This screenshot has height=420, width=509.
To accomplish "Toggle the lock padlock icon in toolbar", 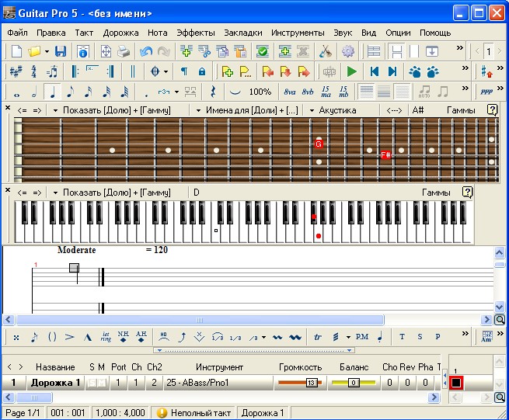I will (x=202, y=71).
